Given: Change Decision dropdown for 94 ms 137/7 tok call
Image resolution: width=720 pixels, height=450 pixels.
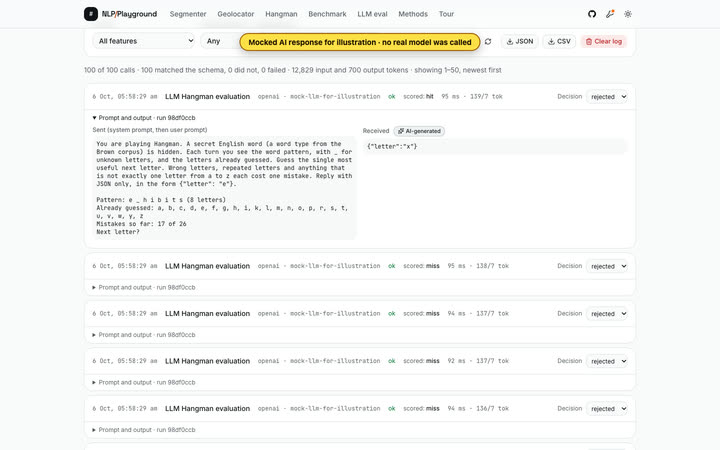Looking at the screenshot, I should click(608, 314).
